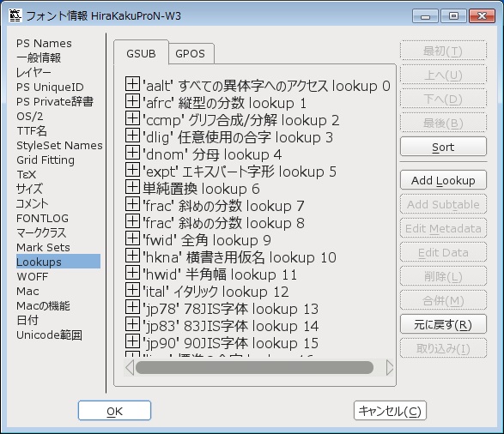This screenshot has width=504, height=434.
Task: Select Mark Sets in the sidebar
Action: (43, 248)
